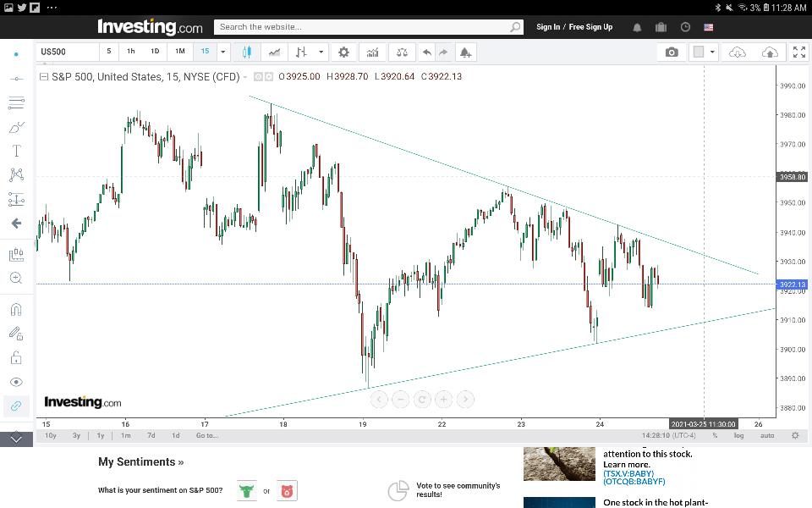Open the portfolio briefcase icon

tap(661, 27)
